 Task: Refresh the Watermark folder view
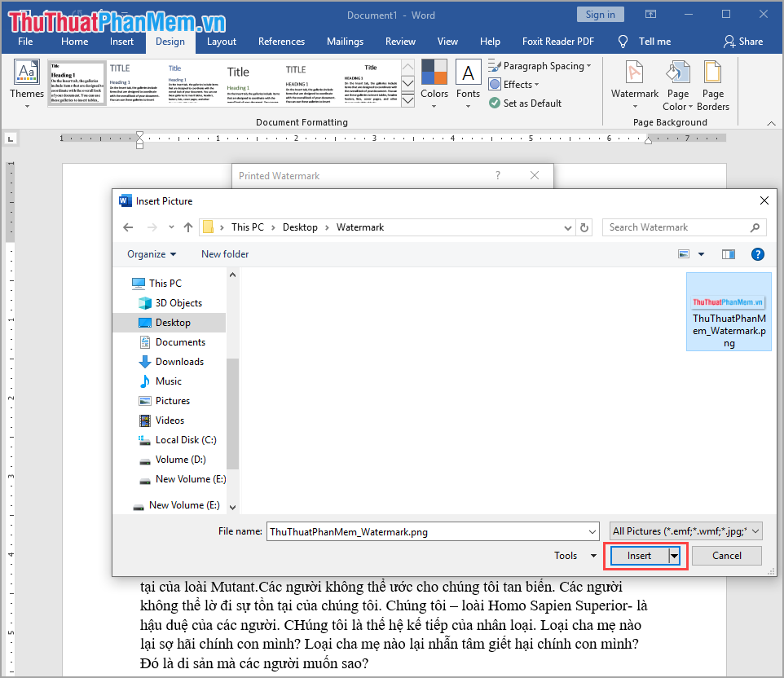pyautogui.click(x=584, y=227)
